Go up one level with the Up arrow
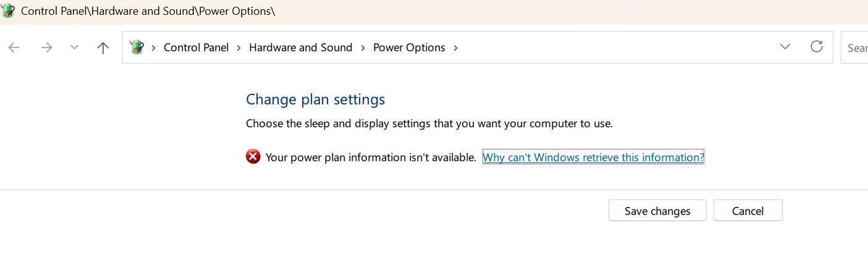 (x=103, y=48)
